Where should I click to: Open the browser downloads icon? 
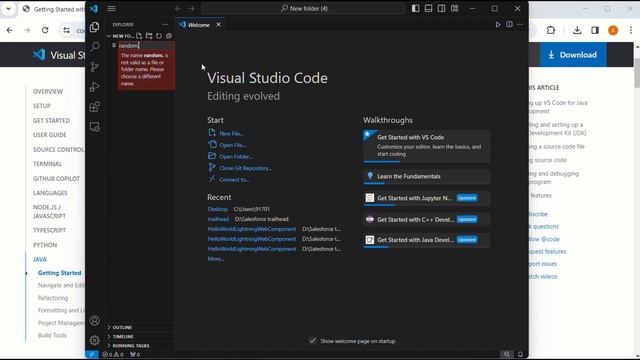[x=577, y=30]
